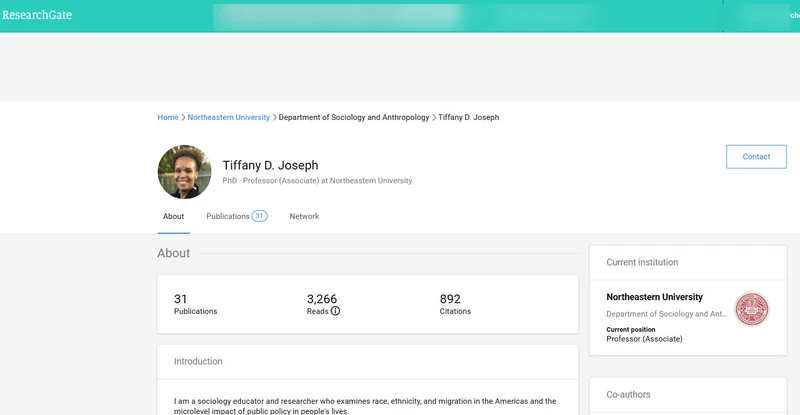800x415 pixels.
Task: Click the Current institution heading
Action: tap(642, 262)
